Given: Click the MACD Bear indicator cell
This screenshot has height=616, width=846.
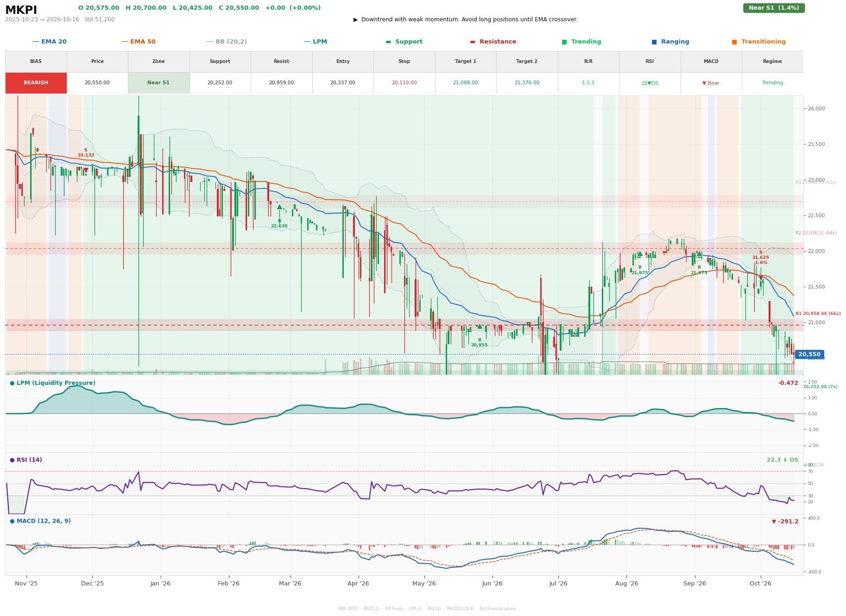Looking at the screenshot, I should pyautogui.click(x=711, y=83).
